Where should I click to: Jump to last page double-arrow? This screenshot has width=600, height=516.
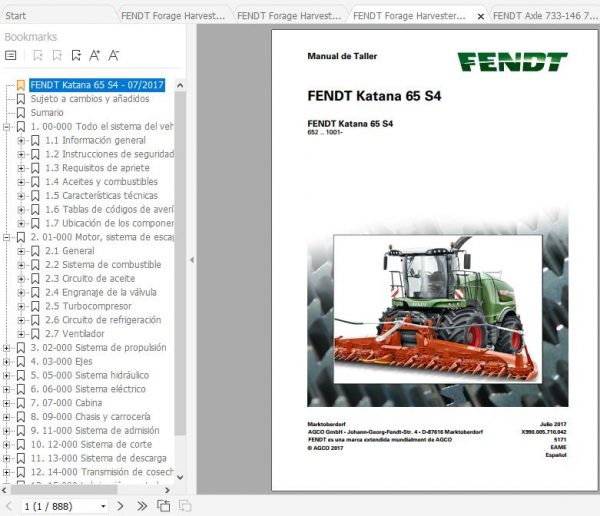tap(142, 506)
